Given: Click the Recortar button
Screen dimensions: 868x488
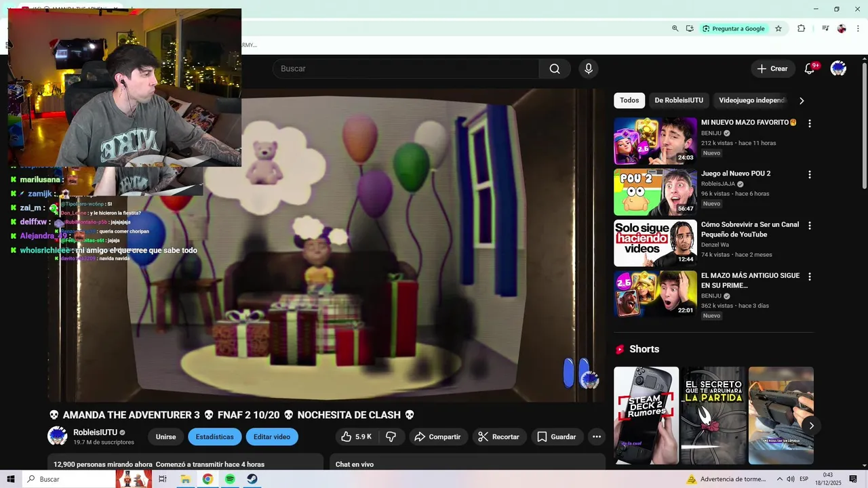Looking at the screenshot, I should point(498,436).
